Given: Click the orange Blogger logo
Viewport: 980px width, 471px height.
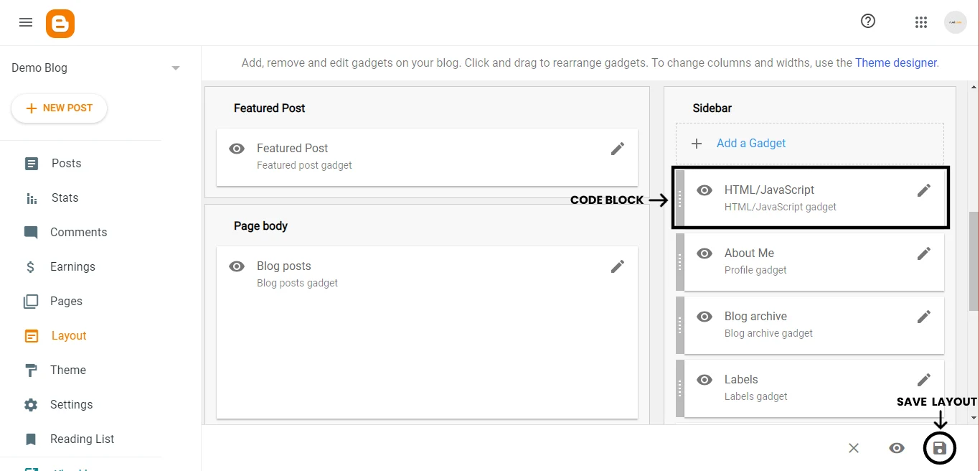Looking at the screenshot, I should click(x=60, y=24).
